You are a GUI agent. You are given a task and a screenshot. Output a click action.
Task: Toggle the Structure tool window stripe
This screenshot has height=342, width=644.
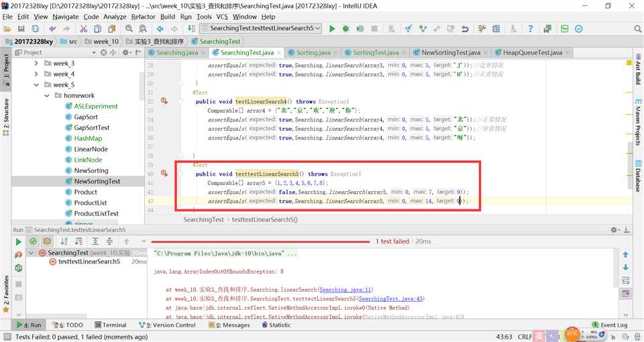tap(6, 117)
